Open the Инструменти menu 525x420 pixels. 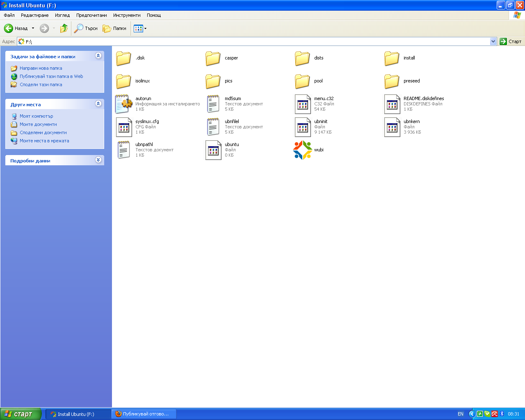[127, 15]
